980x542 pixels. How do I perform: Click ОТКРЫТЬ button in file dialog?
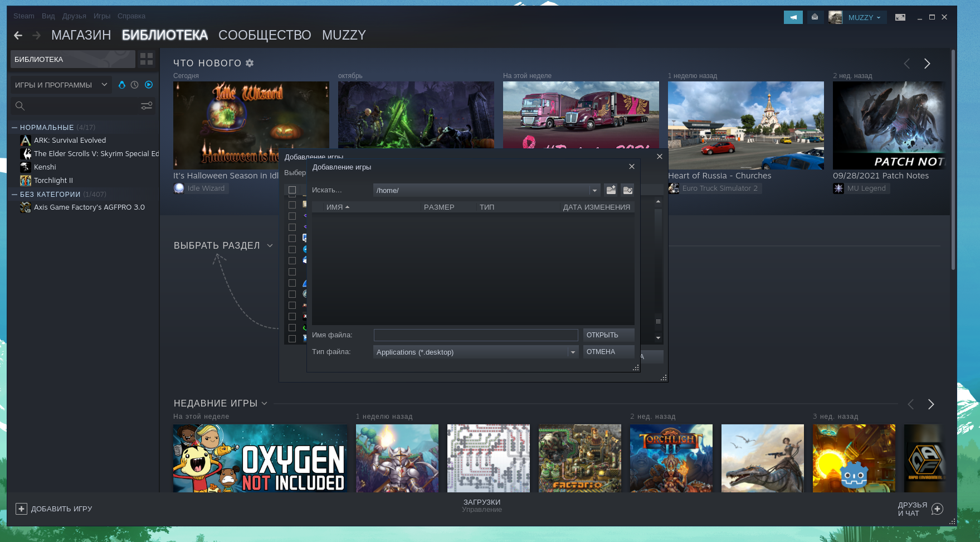click(608, 335)
